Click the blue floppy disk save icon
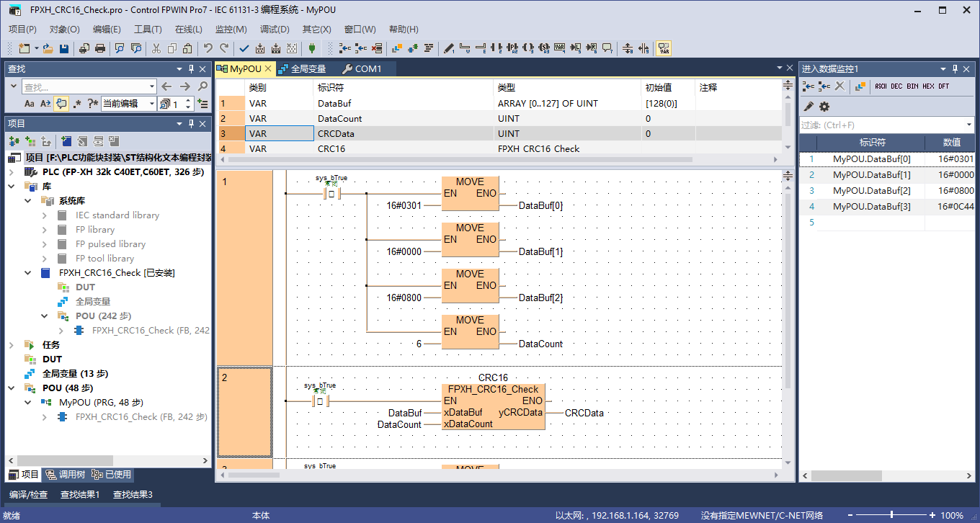Image resolution: width=980 pixels, height=523 pixels. [64, 48]
